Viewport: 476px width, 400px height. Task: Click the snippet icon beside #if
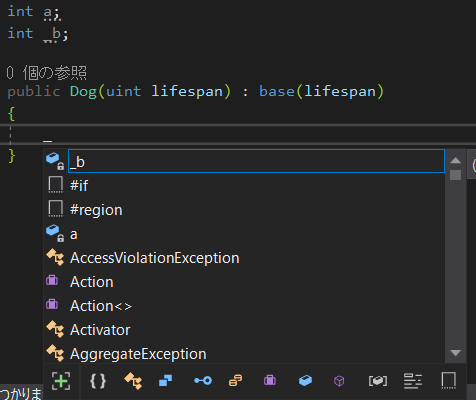[x=55, y=185]
